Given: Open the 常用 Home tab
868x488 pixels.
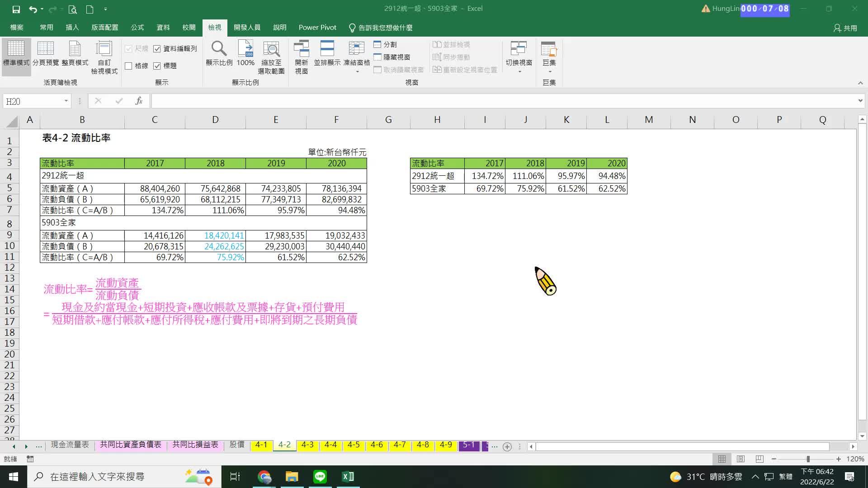Looking at the screenshot, I should click(x=47, y=28).
